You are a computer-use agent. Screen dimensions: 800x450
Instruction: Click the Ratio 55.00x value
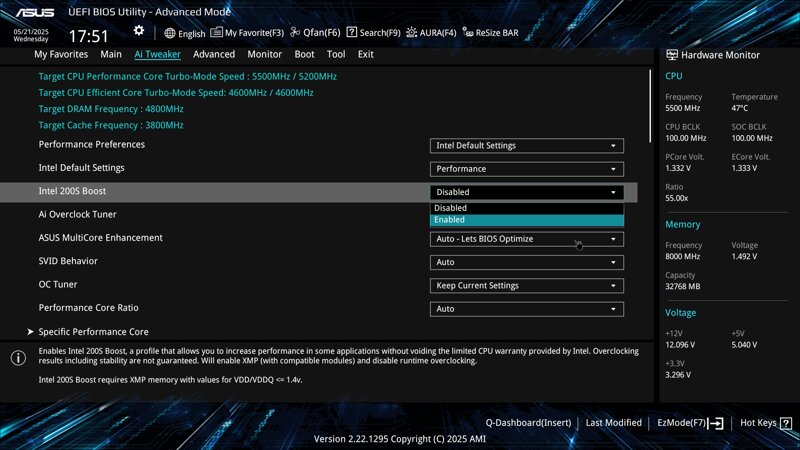pos(677,198)
